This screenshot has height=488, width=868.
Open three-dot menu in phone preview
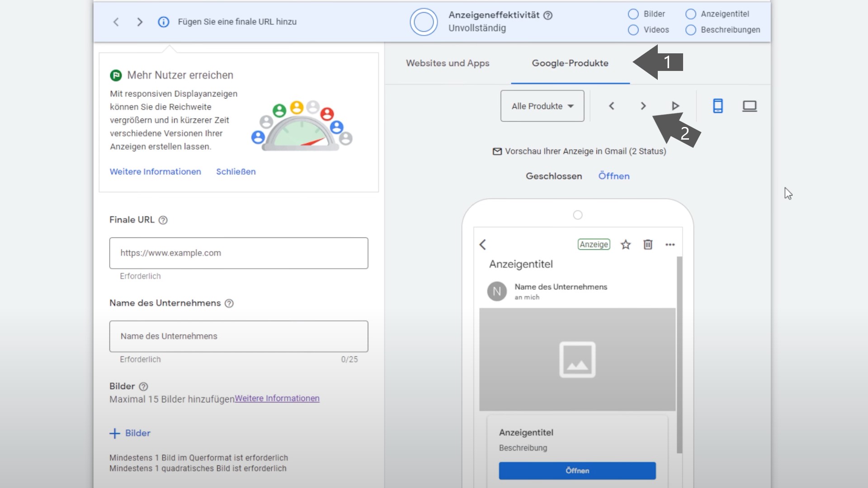(670, 244)
